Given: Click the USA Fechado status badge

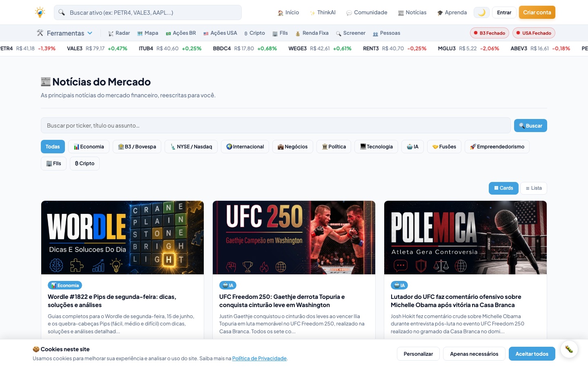Looking at the screenshot, I should pos(534,33).
